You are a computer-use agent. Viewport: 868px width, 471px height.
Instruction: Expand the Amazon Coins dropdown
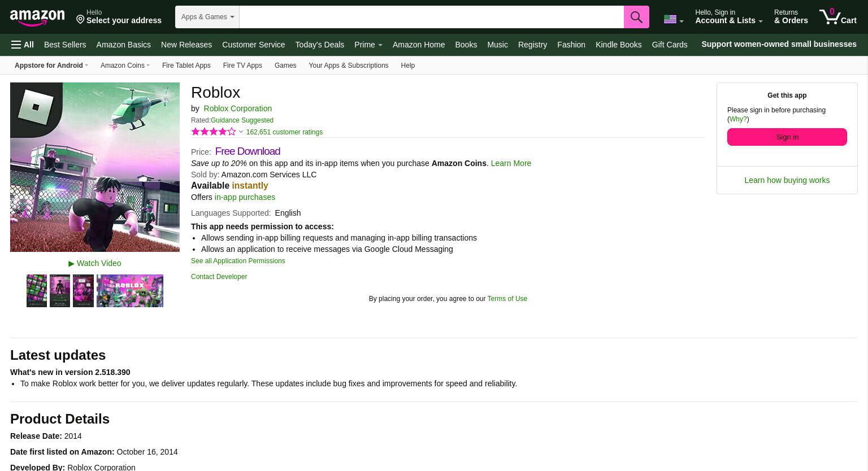click(x=125, y=66)
